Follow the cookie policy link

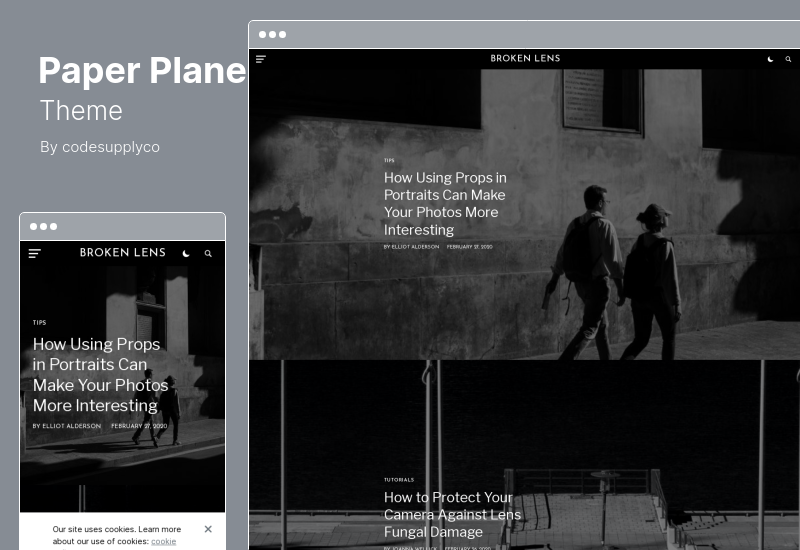163,541
